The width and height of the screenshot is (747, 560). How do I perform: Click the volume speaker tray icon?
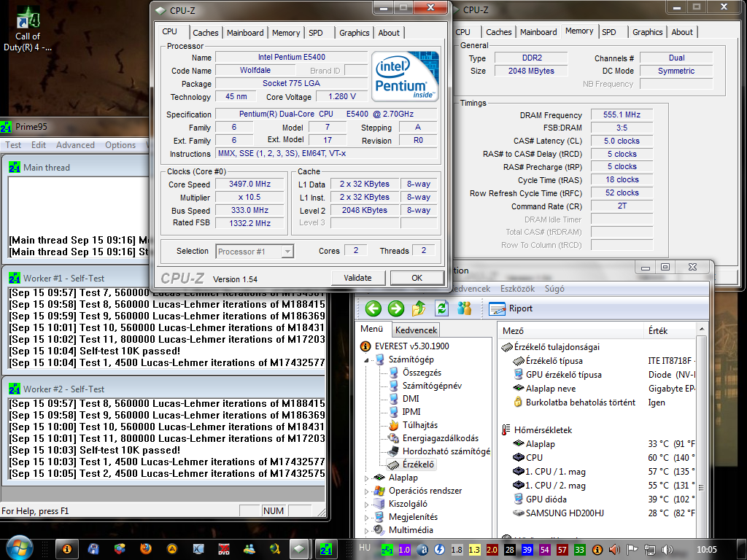(667, 550)
